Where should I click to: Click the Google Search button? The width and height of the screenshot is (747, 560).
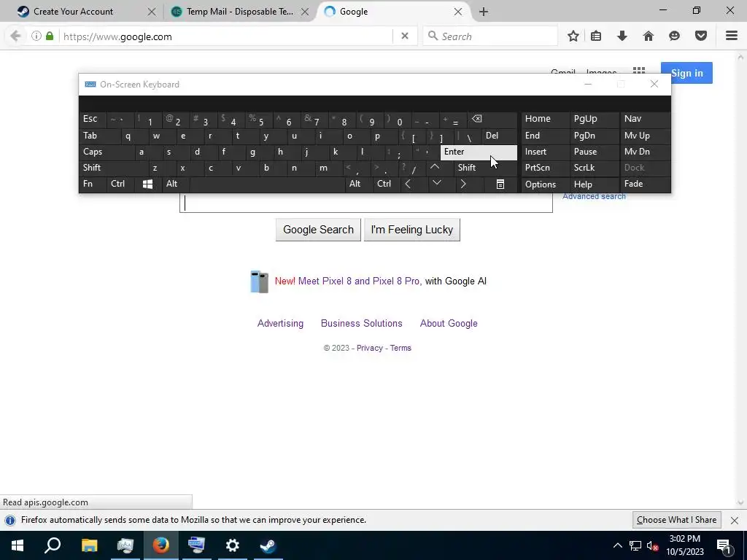click(x=318, y=230)
